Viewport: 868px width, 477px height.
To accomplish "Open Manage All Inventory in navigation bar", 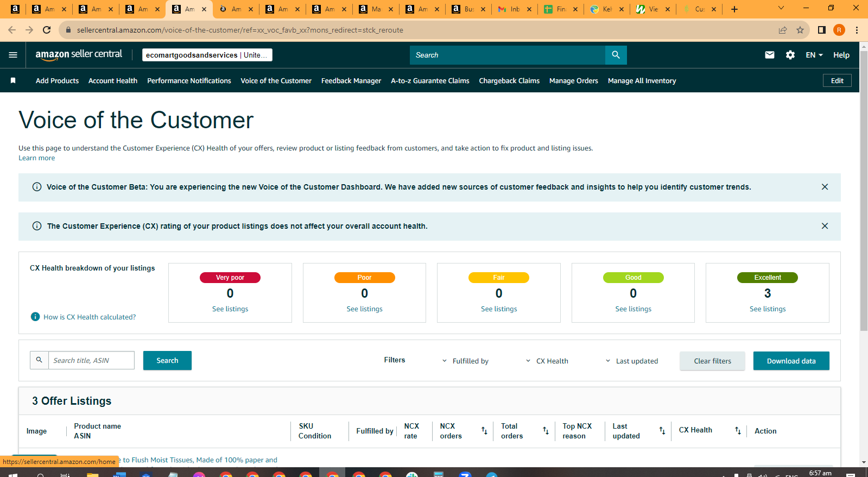I will click(642, 80).
